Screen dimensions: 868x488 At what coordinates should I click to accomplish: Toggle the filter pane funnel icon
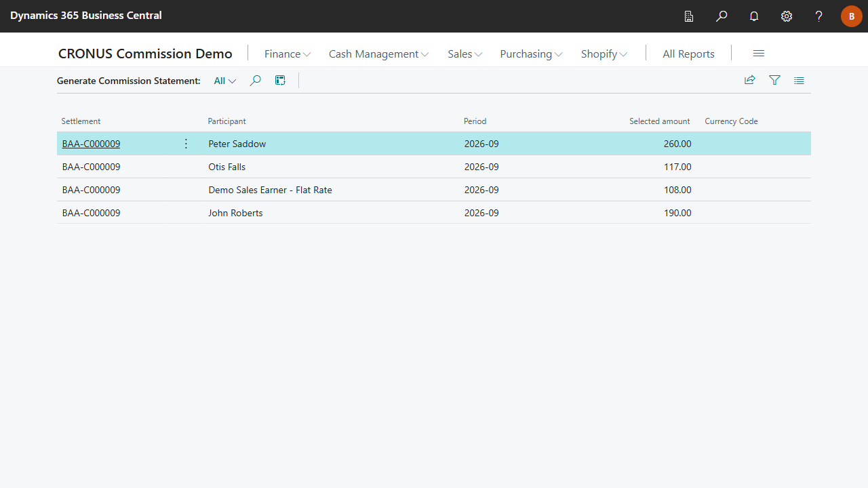774,80
